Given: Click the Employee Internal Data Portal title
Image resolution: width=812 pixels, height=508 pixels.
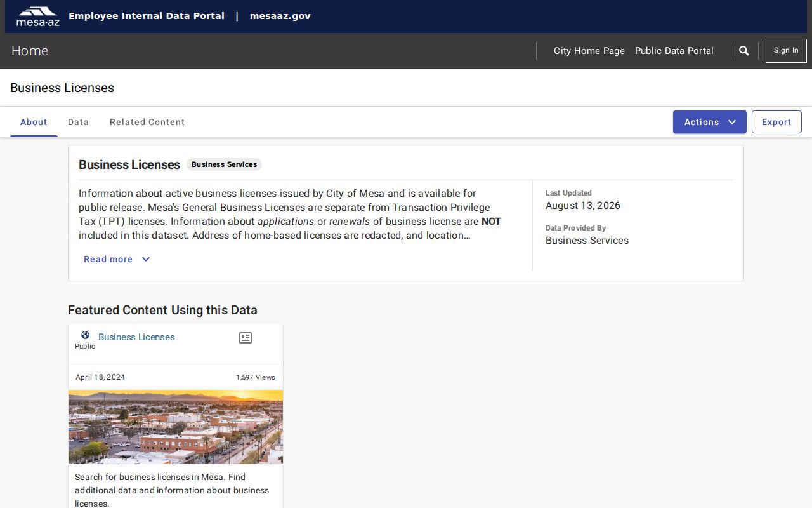Looking at the screenshot, I should [147, 16].
